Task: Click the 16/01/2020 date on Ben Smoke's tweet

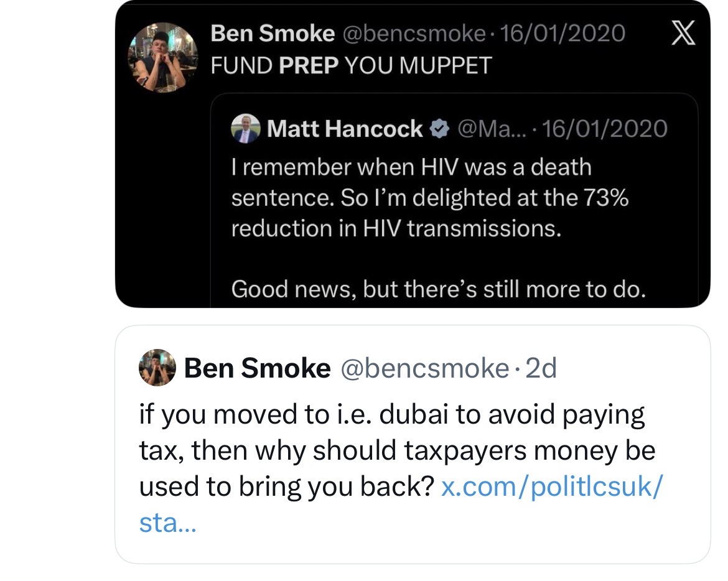Action: 562,34
